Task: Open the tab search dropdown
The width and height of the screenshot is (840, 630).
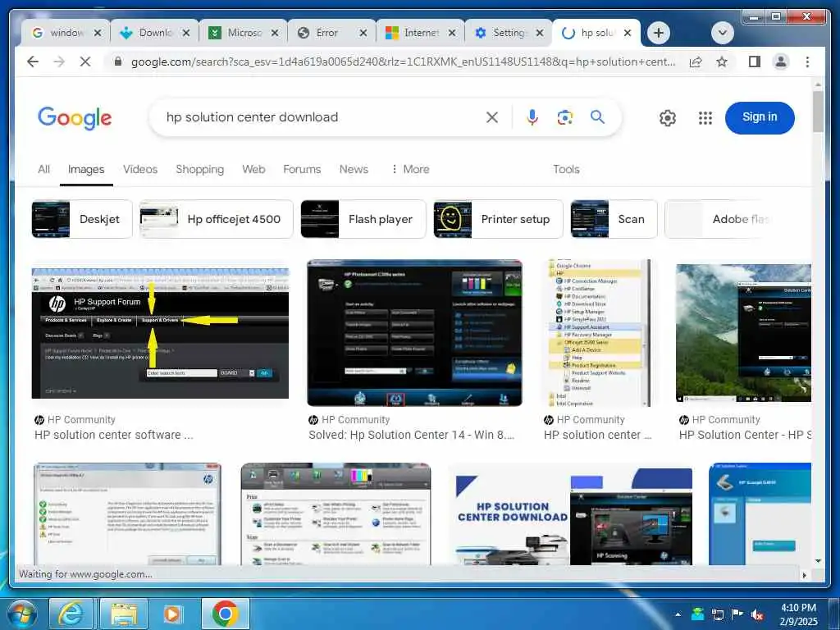Action: pos(722,33)
